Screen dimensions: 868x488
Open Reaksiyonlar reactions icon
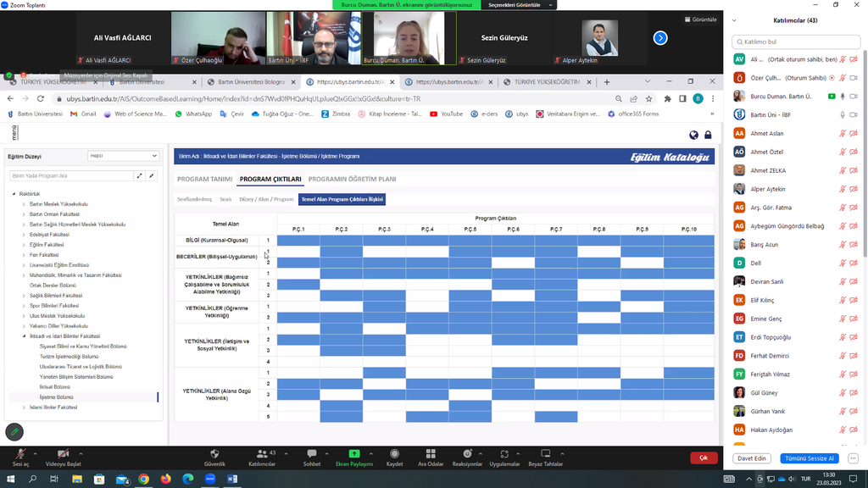coord(467,454)
